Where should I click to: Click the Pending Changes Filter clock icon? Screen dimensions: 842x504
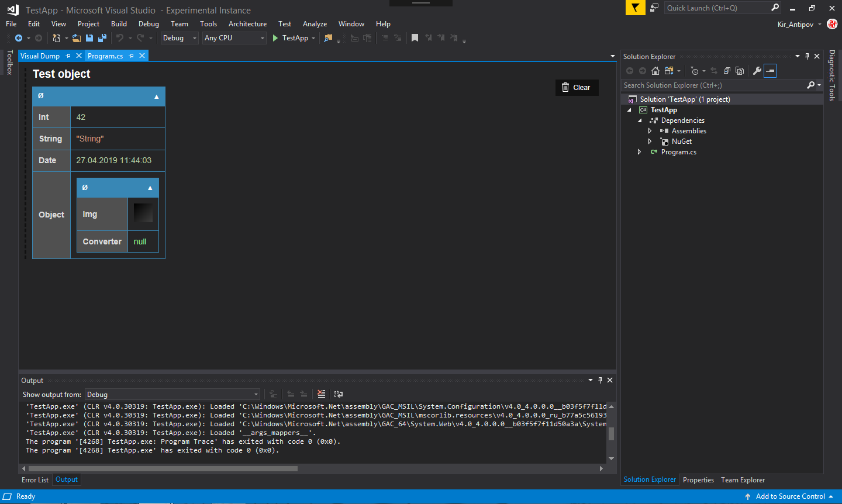(695, 71)
